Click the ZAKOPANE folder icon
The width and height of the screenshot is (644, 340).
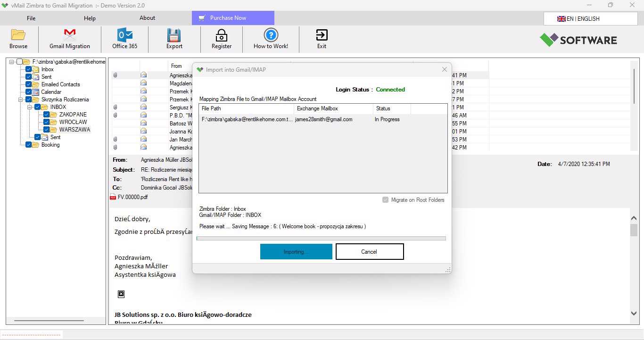point(54,115)
